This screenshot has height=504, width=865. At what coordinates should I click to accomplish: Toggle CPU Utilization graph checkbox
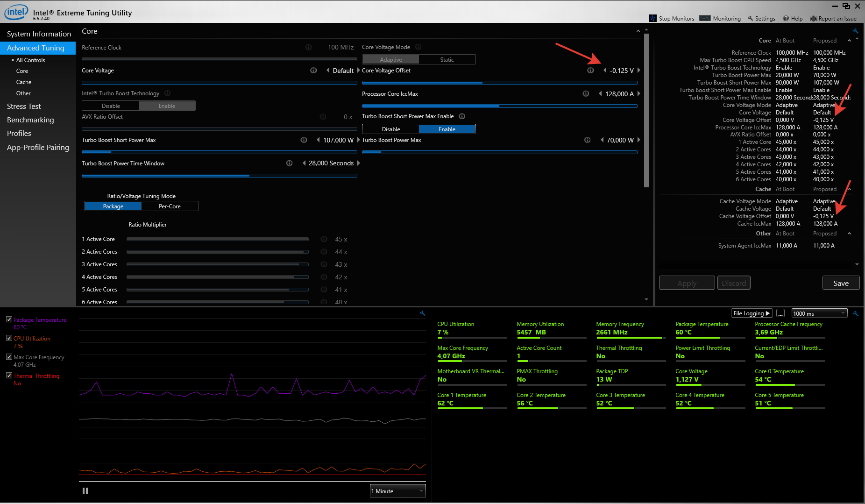click(x=9, y=338)
